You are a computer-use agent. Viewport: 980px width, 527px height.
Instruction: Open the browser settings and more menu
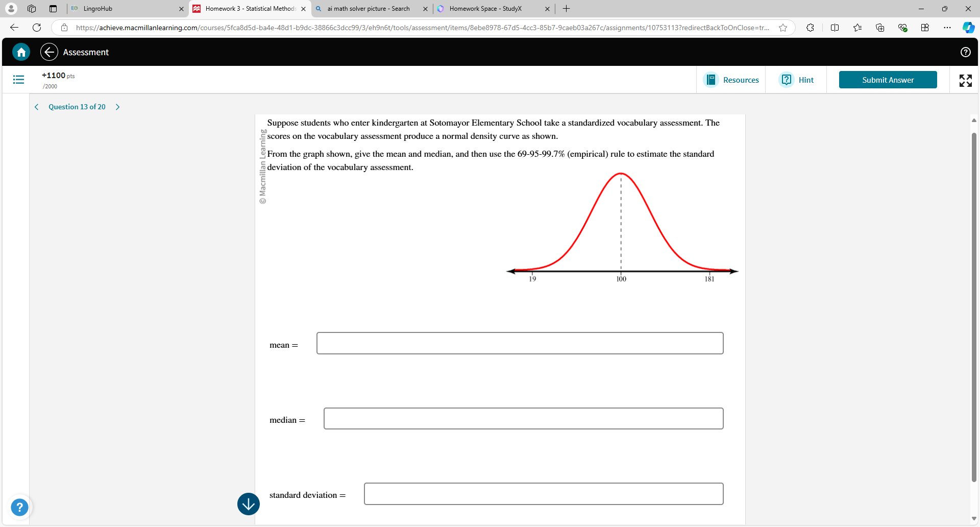[x=947, y=28]
